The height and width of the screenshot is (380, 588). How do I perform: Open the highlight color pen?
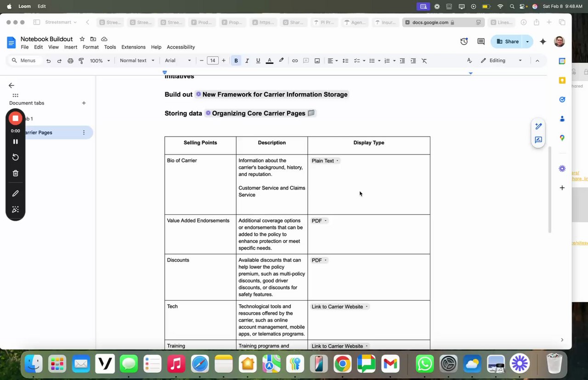(281, 61)
